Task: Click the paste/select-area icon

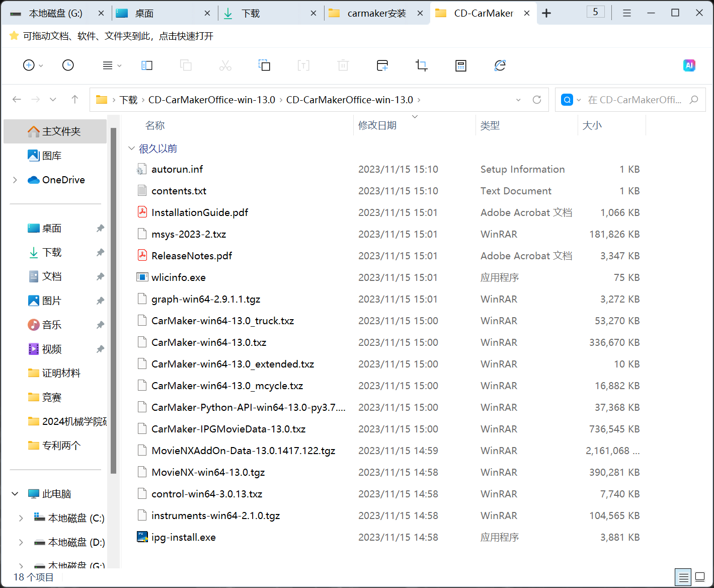Action: click(264, 65)
